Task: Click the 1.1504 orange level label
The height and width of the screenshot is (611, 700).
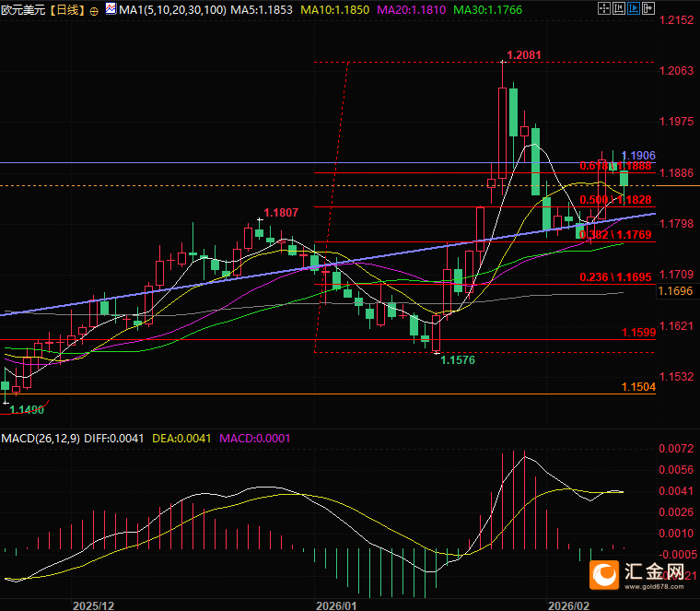Action: click(x=638, y=387)
